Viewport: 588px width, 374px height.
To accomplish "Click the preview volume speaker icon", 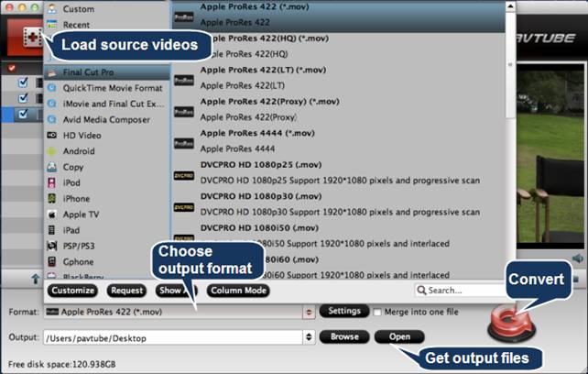I will [x=578, y=258].
